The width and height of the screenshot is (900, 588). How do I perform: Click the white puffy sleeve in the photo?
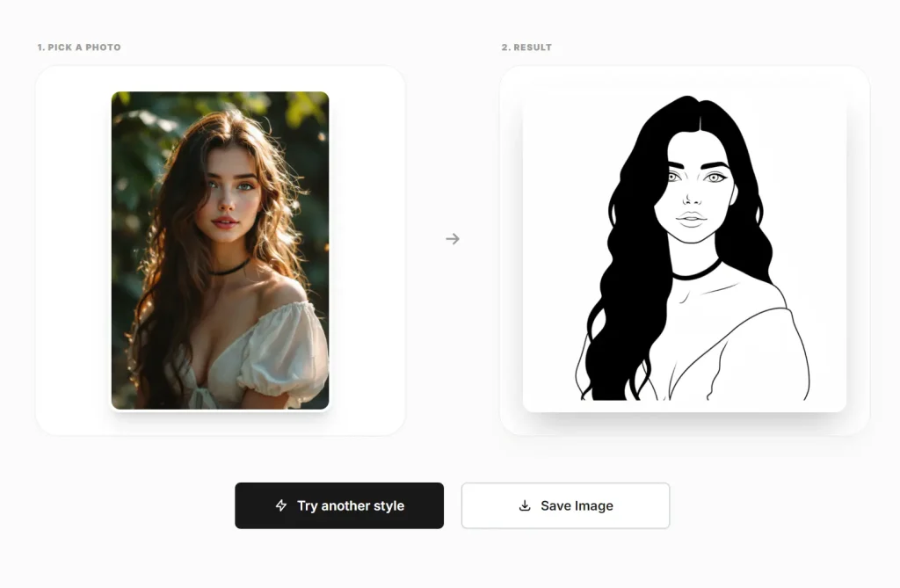(x=286, y=347)
